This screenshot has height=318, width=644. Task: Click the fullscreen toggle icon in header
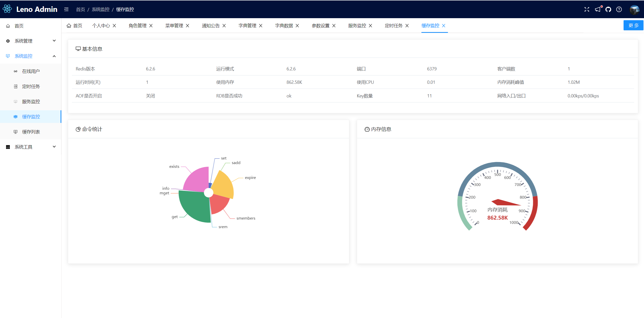(x=587, y=9)
